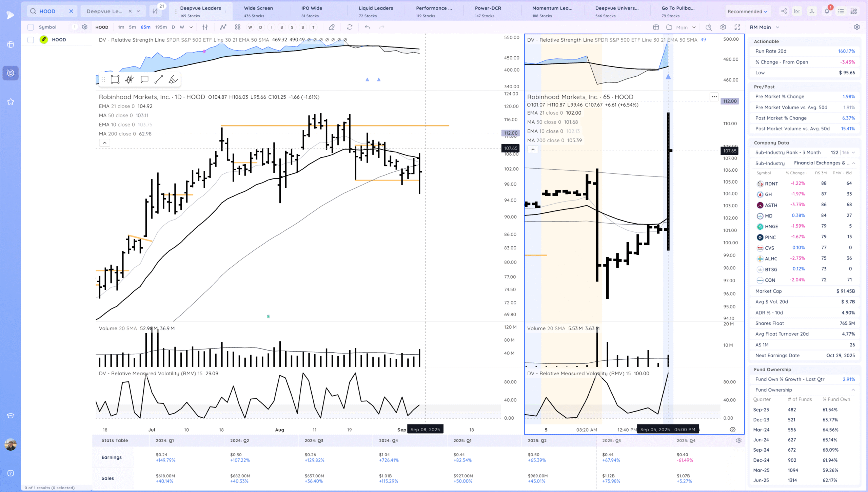This screenshot has height=492, width=868.
Task: Open the indicators icon in chart toolbar
Action: (x=223, y=27)
